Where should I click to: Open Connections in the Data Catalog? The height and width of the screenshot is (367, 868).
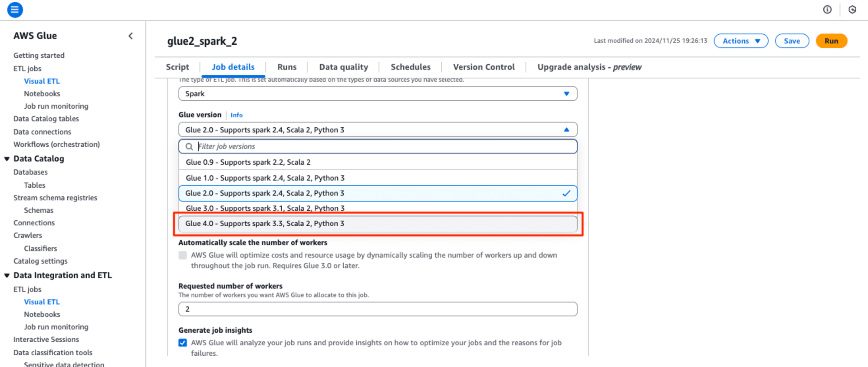coord(34,223)
